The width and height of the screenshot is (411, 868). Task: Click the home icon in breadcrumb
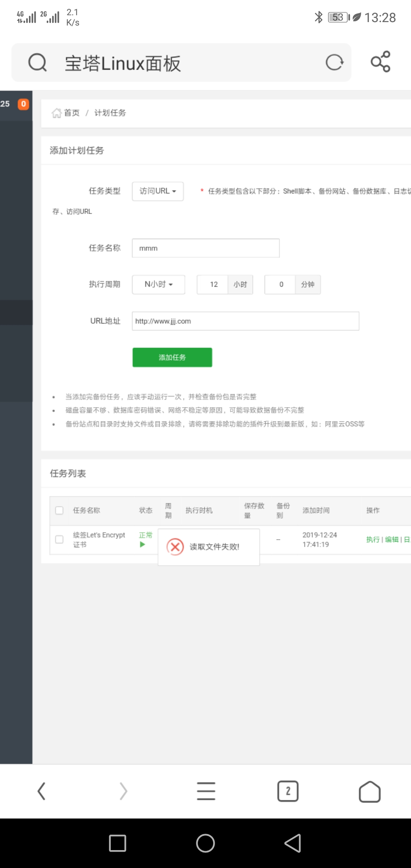click(57, 113)
